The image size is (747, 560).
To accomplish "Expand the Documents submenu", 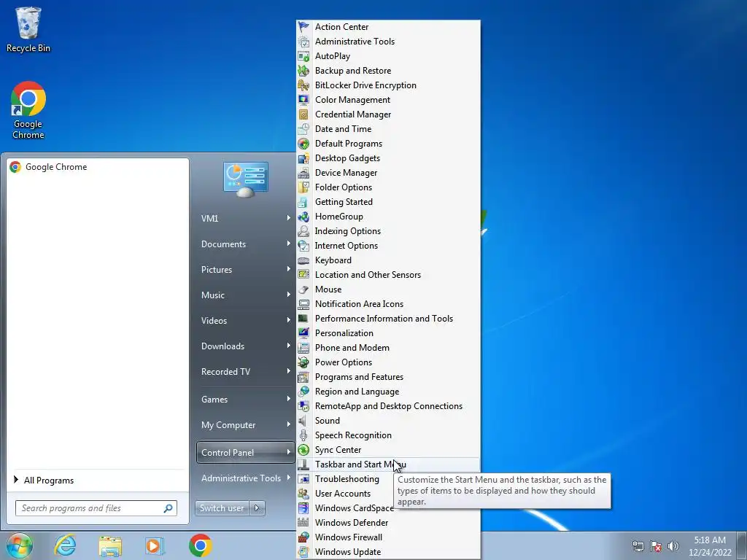I will point(289,244).
